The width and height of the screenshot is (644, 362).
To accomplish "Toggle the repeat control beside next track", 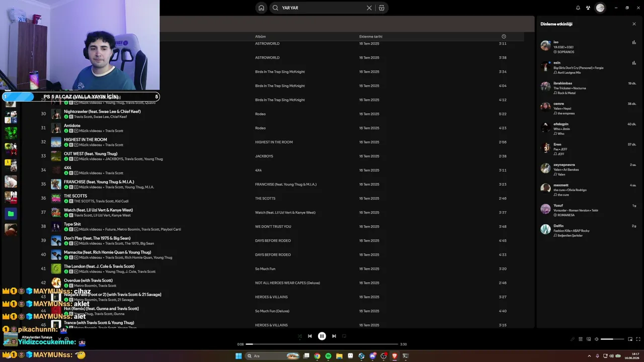I will click(x=344, y=336).
